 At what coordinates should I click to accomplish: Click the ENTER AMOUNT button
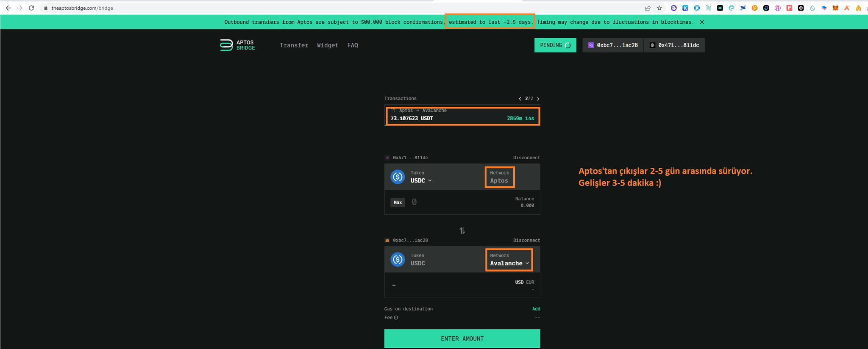tap(462, 338)
